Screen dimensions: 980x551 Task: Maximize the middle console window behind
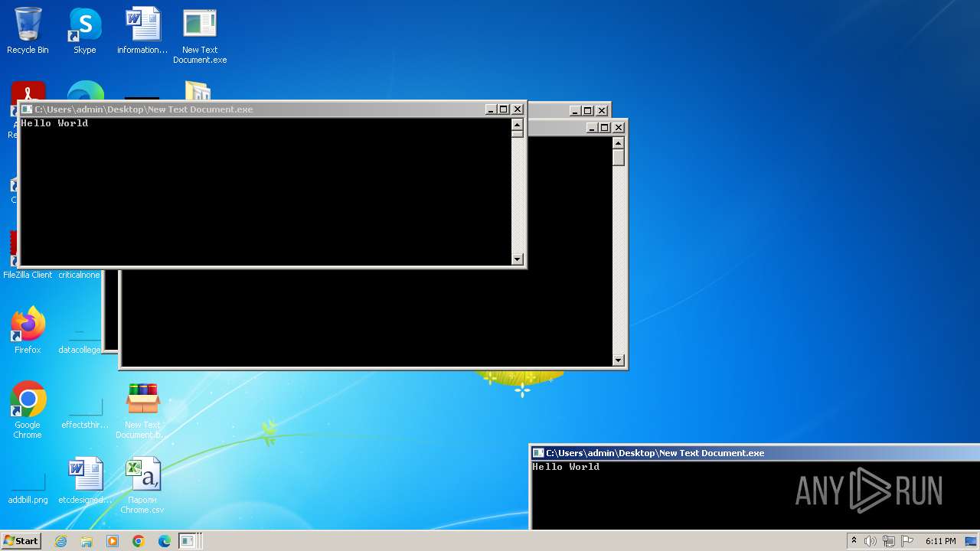[x=588, y=111]
